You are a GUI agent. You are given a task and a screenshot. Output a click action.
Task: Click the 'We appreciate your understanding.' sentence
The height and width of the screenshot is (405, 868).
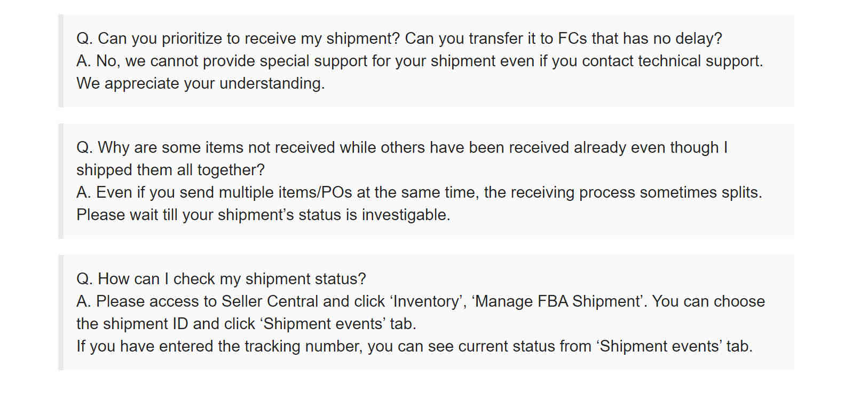point(201,83)
